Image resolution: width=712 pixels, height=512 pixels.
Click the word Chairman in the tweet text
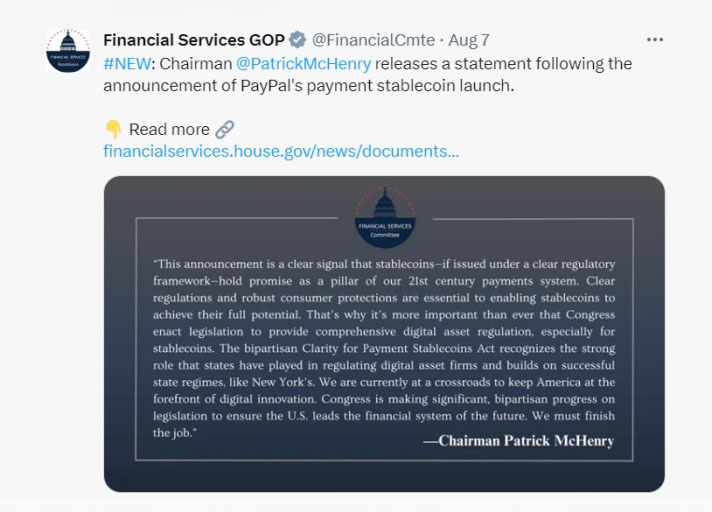coord(195,63)
